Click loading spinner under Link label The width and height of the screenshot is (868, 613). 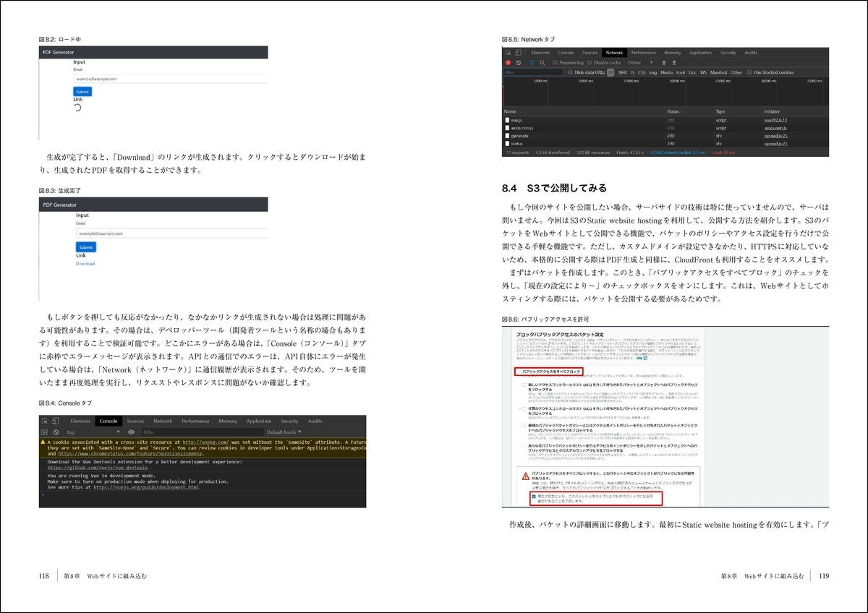pos(77,108)
